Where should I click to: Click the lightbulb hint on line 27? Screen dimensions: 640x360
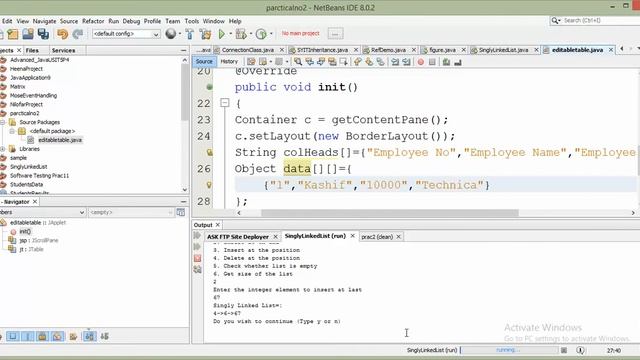coord(209,185)
